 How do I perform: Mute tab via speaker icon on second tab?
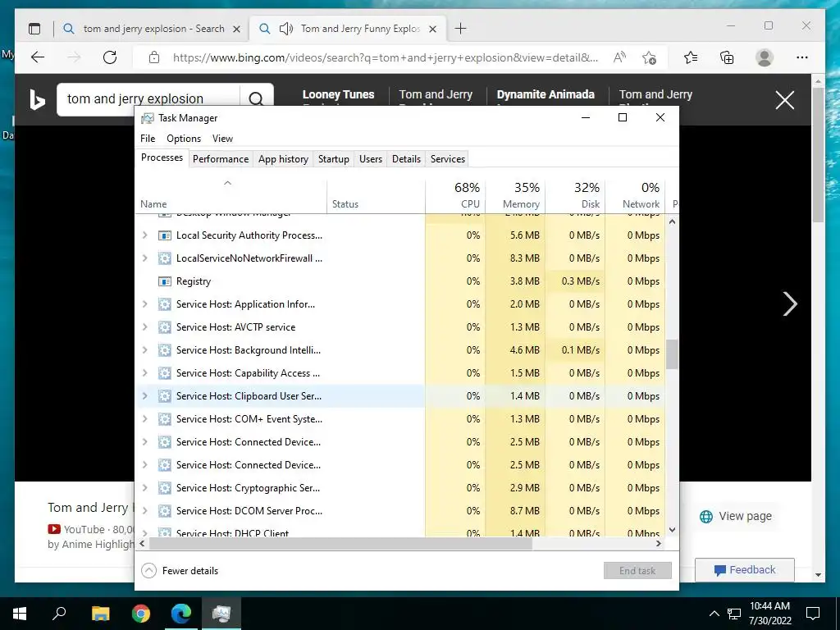click(x=286, y=29)
